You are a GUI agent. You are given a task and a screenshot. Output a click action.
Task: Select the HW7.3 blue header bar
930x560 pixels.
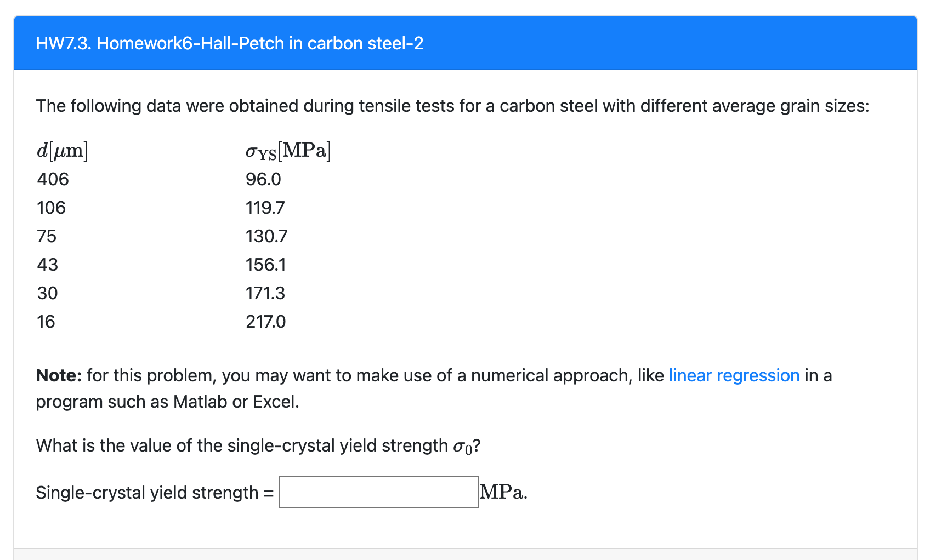[x=465, y=44]
